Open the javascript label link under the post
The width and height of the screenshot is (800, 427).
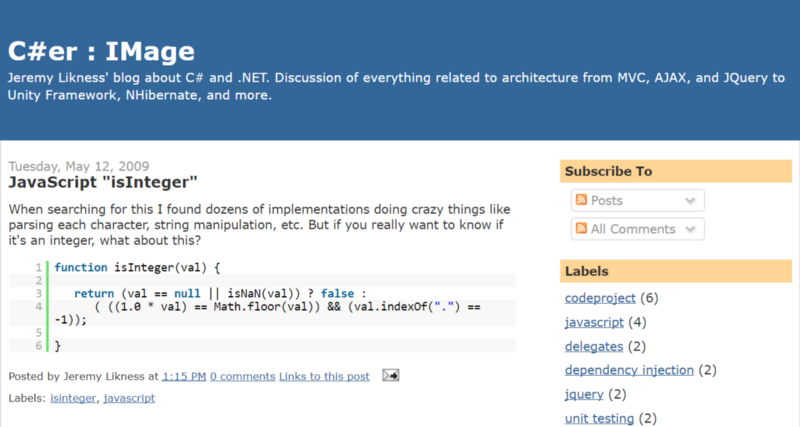129,398
